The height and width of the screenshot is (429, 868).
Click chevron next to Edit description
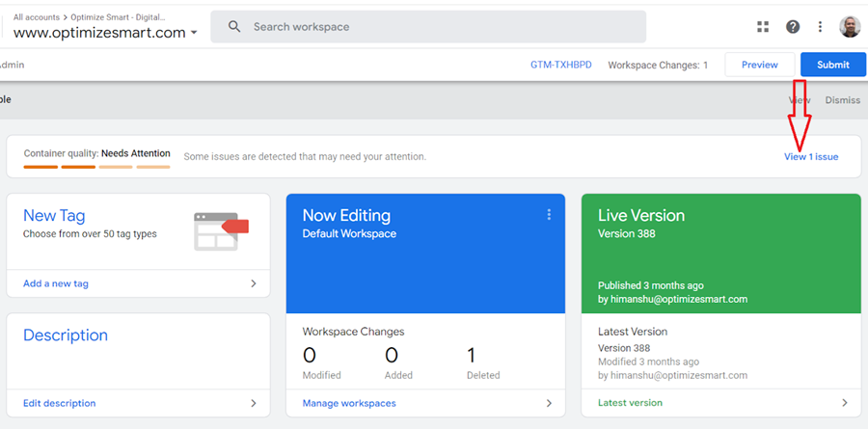(x=254, y=403)
